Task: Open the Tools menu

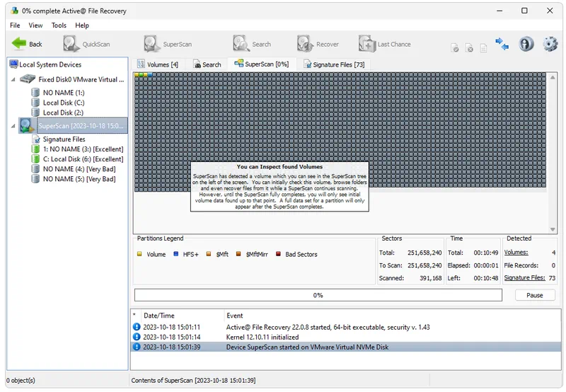Action: (59, 25)
